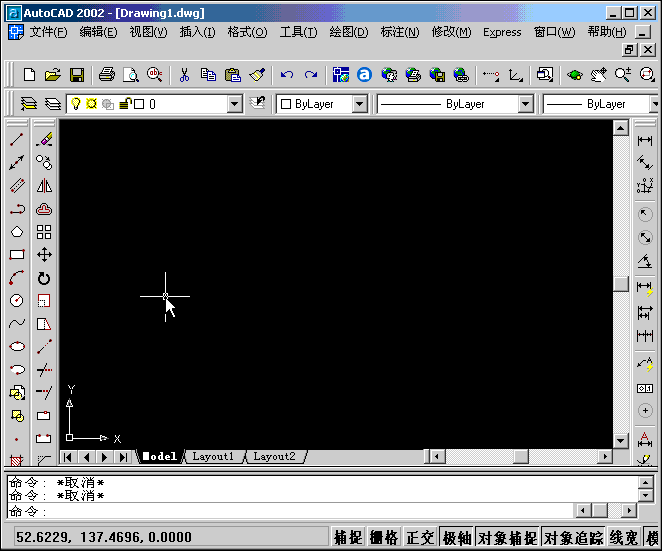Select the Polygon draw tool
The image size is (662, 551).
17,232
